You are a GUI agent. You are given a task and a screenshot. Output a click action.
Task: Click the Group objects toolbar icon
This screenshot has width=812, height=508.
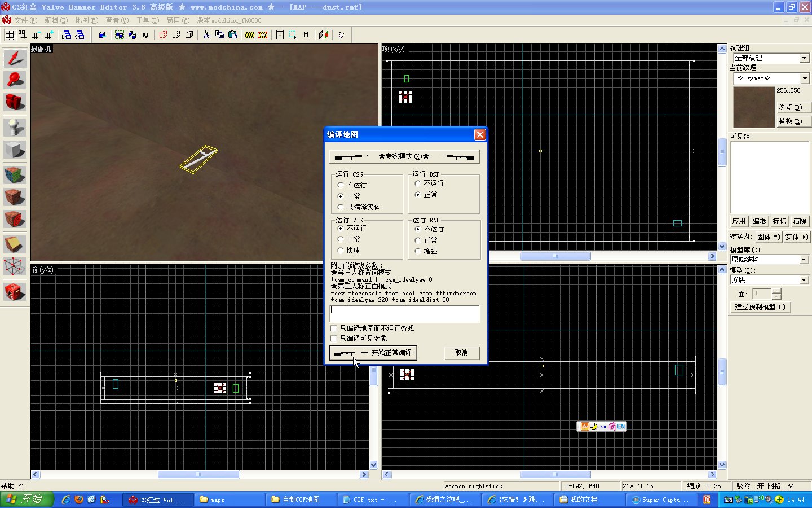point(120,35)
